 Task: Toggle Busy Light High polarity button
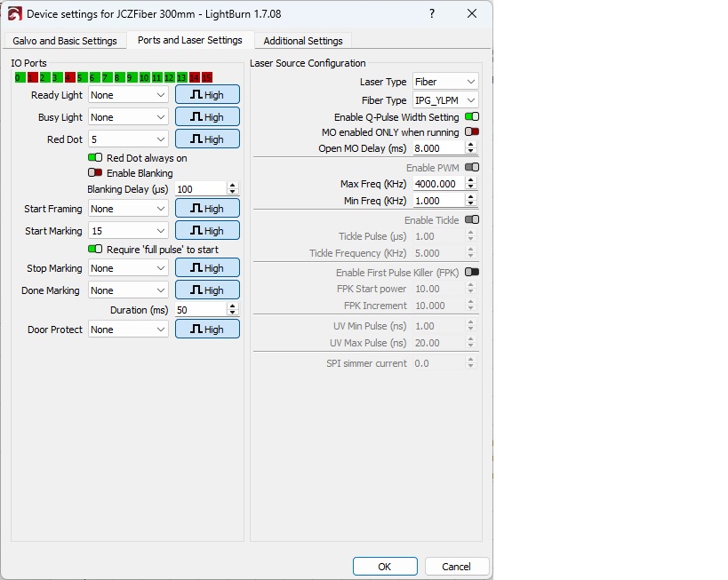pyautogui.click(x=207, y=117)
